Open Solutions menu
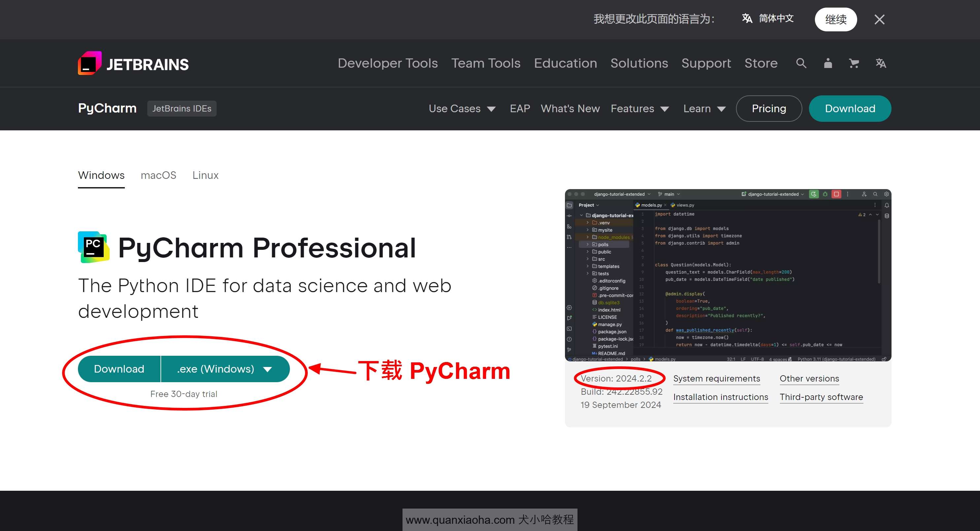980x531 pixels. pyautogui.click(x=639, y=63)
